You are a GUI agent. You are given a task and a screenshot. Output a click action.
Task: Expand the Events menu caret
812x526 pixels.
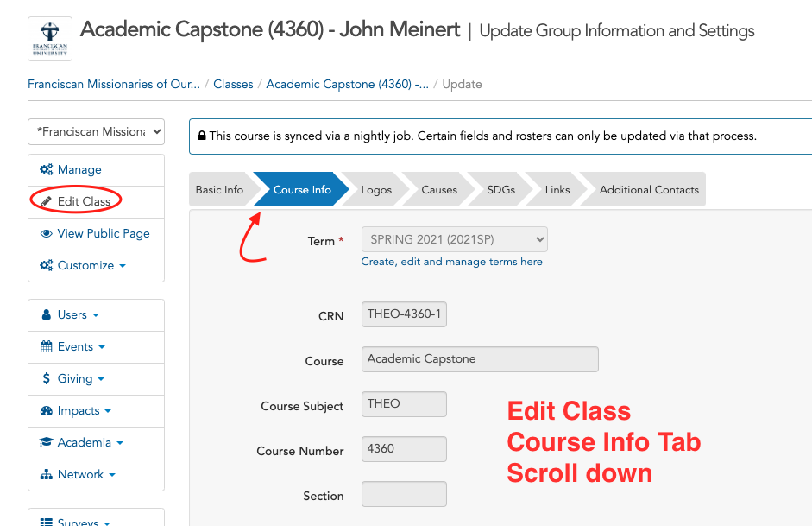pos(102,348)
